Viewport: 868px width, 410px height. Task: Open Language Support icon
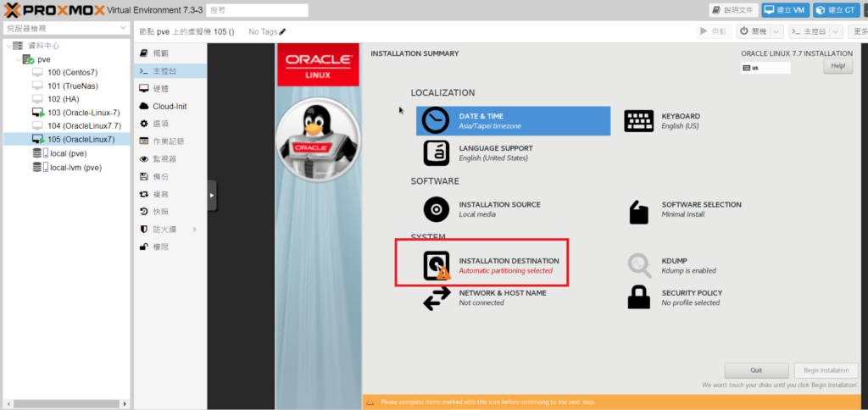[x=437, y=152]
